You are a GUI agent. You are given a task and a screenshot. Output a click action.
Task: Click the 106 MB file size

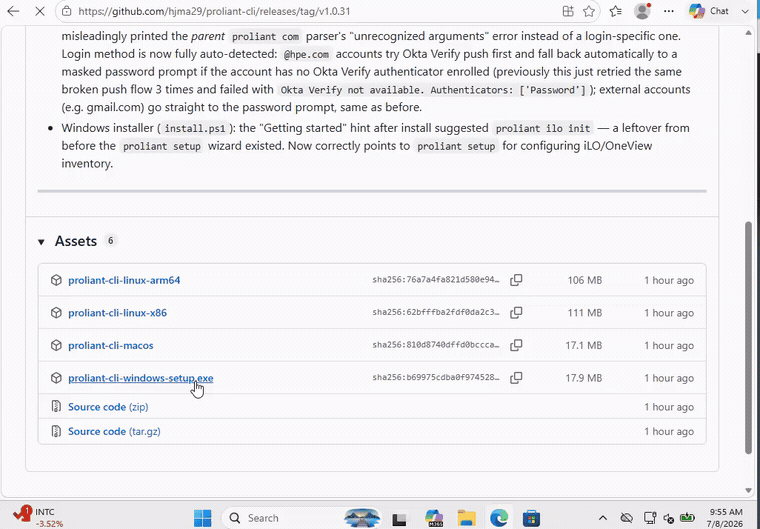point(585,280)
